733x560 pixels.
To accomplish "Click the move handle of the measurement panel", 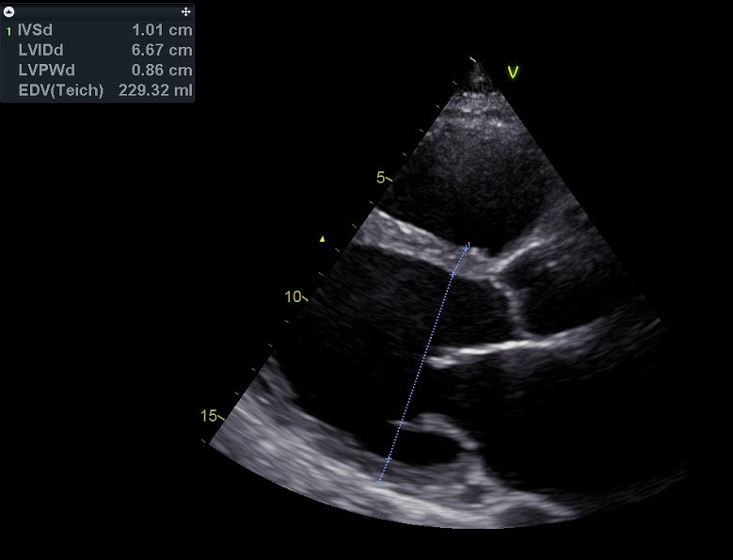I will (x=185, y=11).
